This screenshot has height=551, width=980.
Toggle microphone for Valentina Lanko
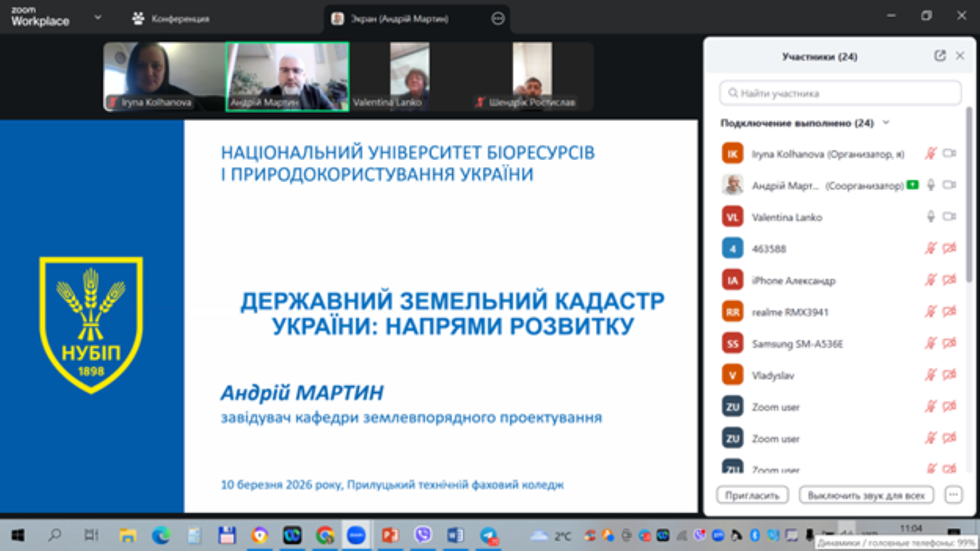click(930, 217)
